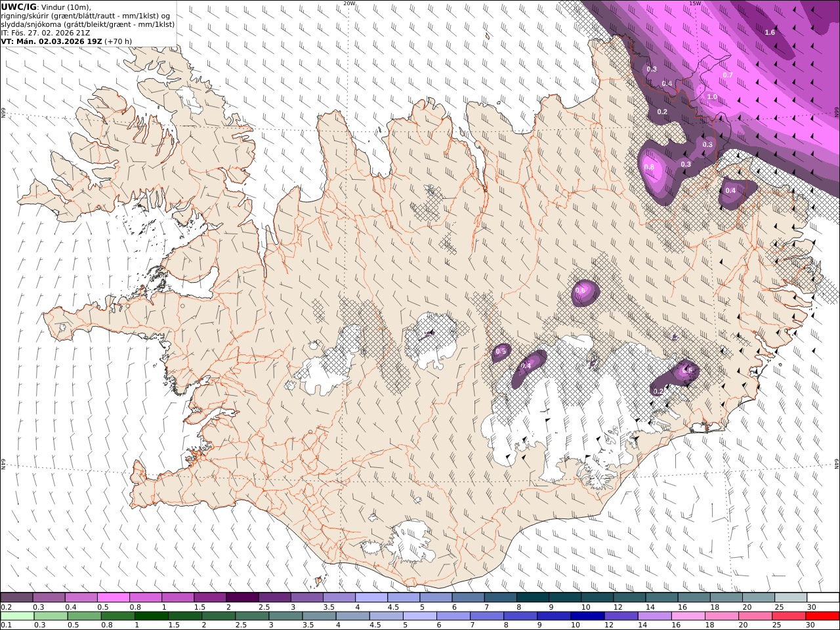Select lower legend swatch labeled 3.5
Viewport: 840px width, 630px height.
coord(318,616)
